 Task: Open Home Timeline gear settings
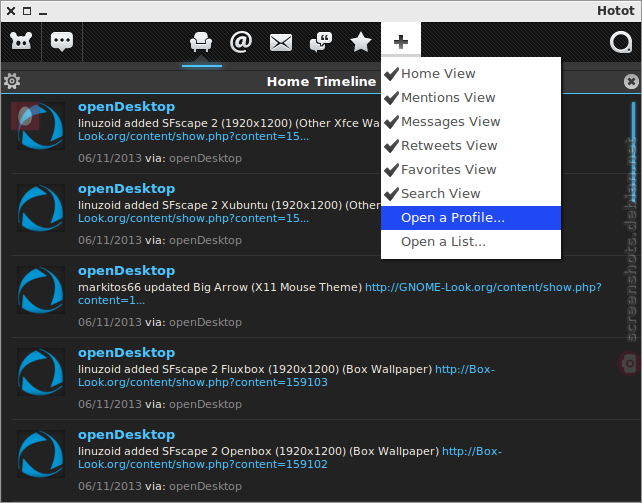(12, 81)
